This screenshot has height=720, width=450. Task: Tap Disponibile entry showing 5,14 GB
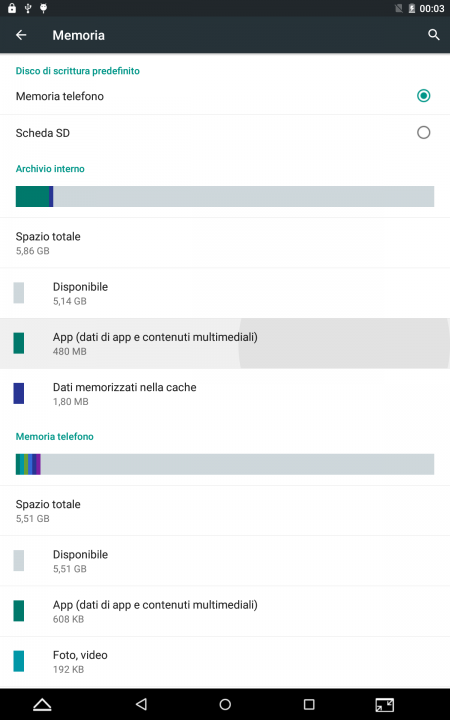225,293
